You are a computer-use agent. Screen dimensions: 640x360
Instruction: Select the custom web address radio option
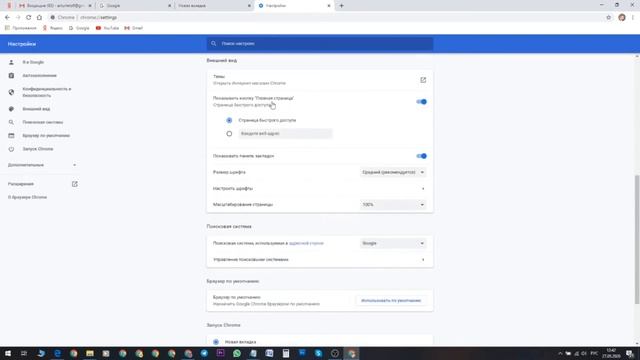[x=229, y=134]
